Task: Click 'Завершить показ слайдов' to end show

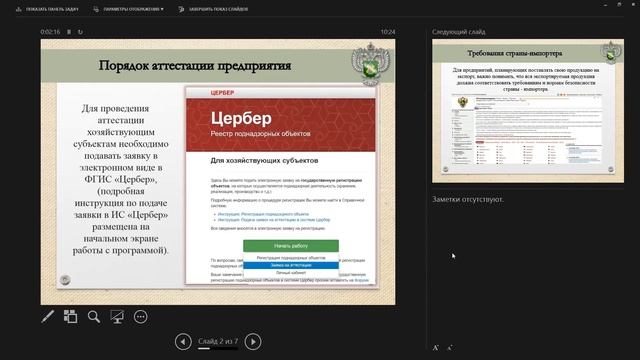Action: pos(213,9)
